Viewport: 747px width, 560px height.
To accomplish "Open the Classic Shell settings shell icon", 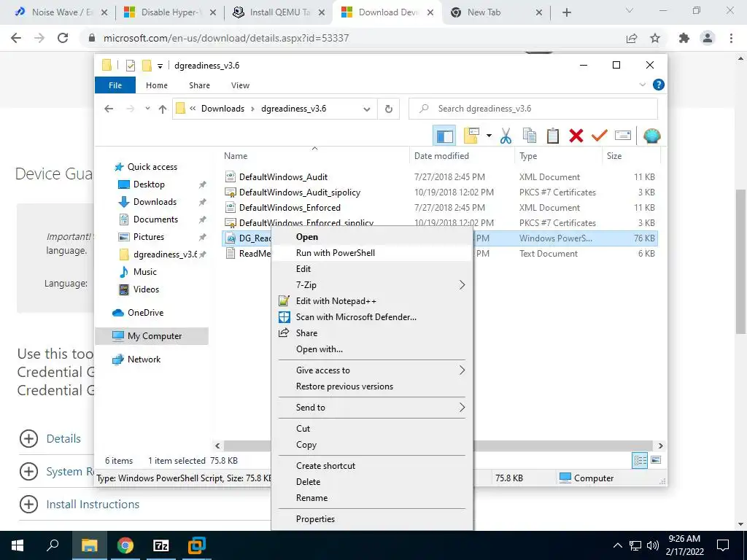I will pyautogui.click(x=651, y=136).
